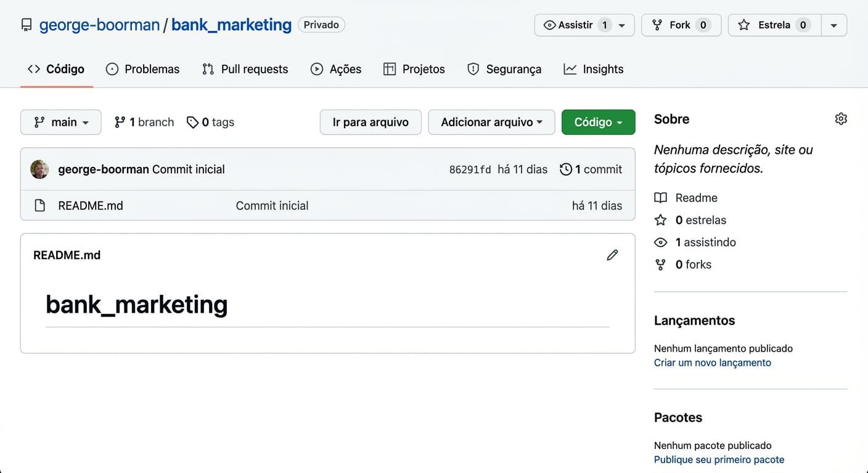The width and height of the screenshot is (868, 473).
Task: Click the file icon beside README.md
Action: coord(40,206)
